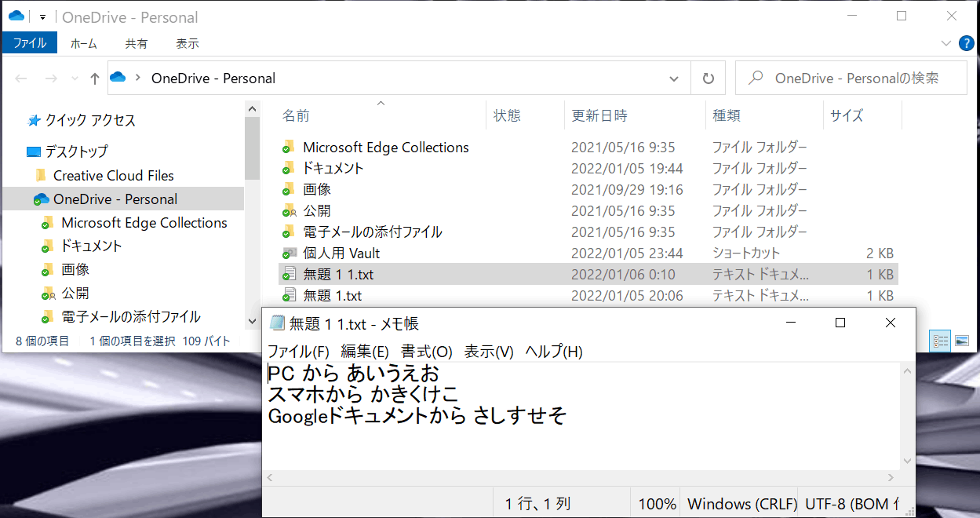980x518 pixels.
Task: Refresh the OneDrive folder view
Action: pos(709,78)
